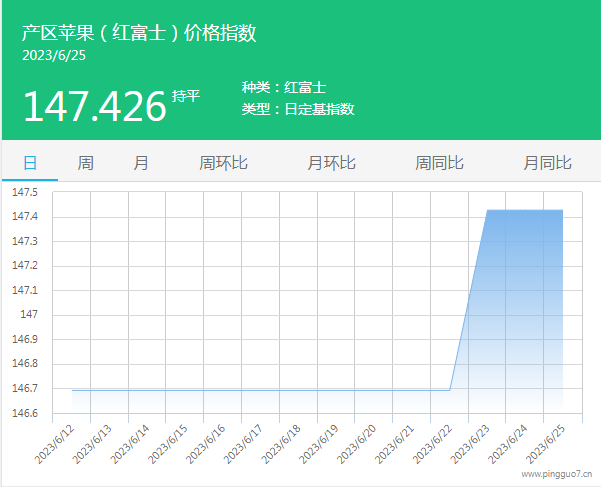Click the 2023/6/23 x-axis date label

coord(469,443)
